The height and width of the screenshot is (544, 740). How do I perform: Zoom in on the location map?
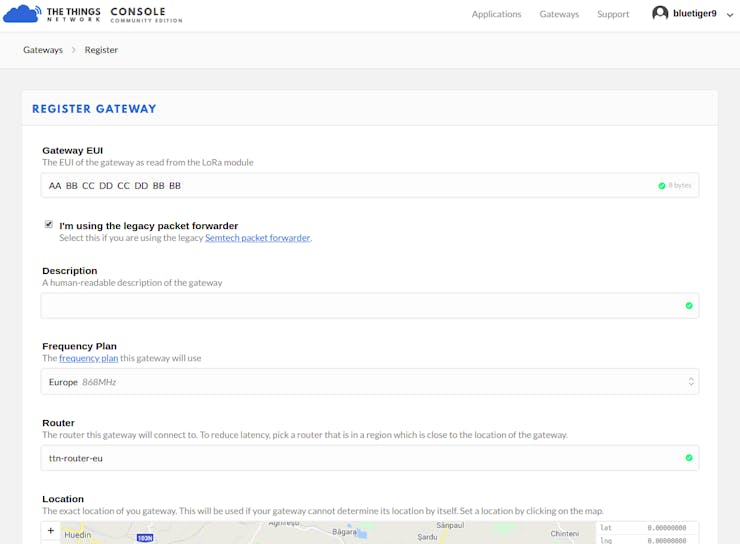[51, 531]
